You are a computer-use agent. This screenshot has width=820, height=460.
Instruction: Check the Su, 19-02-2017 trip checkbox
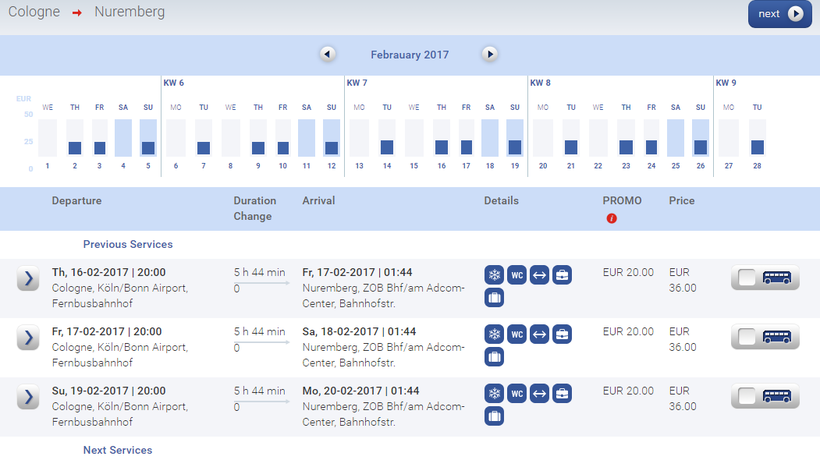[x=746, y=397]
